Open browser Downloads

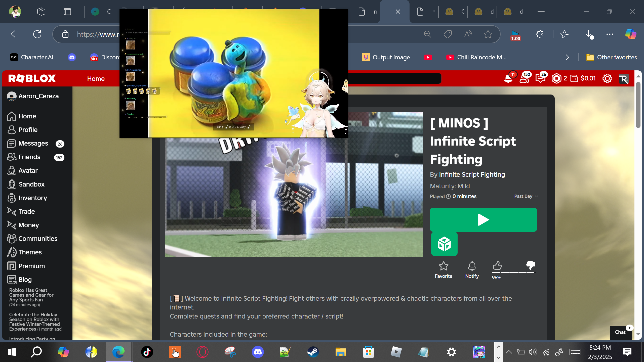coord(589,34)
